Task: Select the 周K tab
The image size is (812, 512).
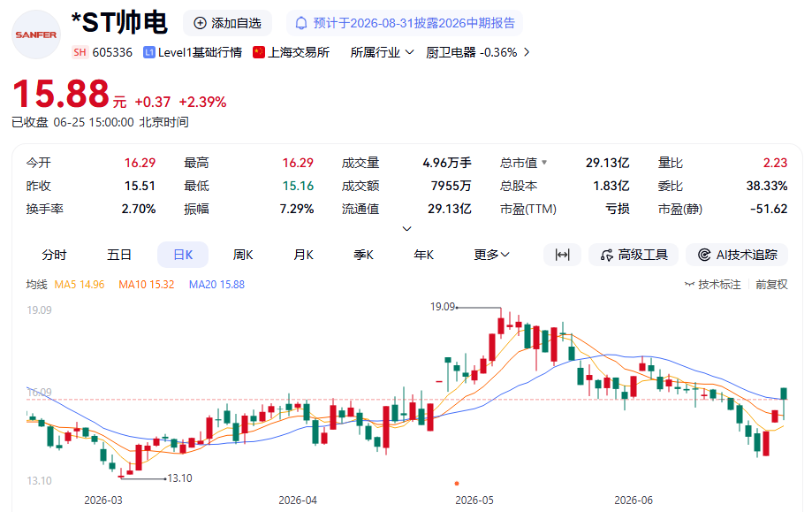Action: [x=243, y=255]
